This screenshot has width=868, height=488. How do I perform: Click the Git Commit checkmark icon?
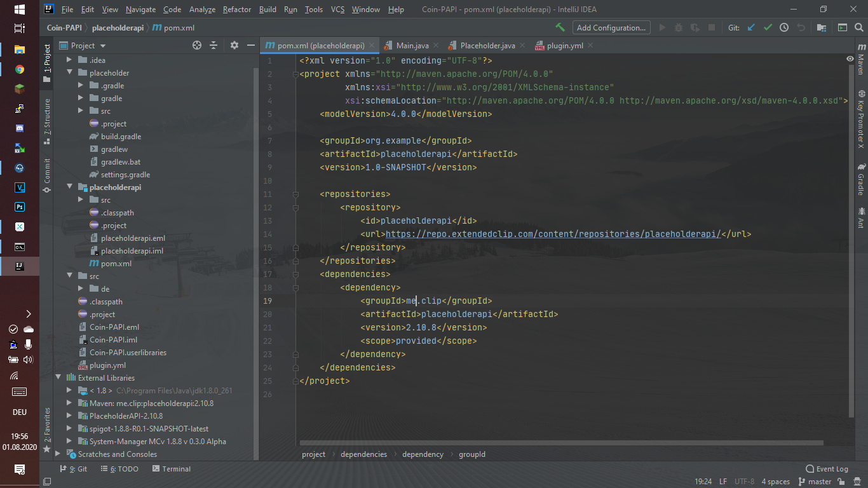click(768, 27)
